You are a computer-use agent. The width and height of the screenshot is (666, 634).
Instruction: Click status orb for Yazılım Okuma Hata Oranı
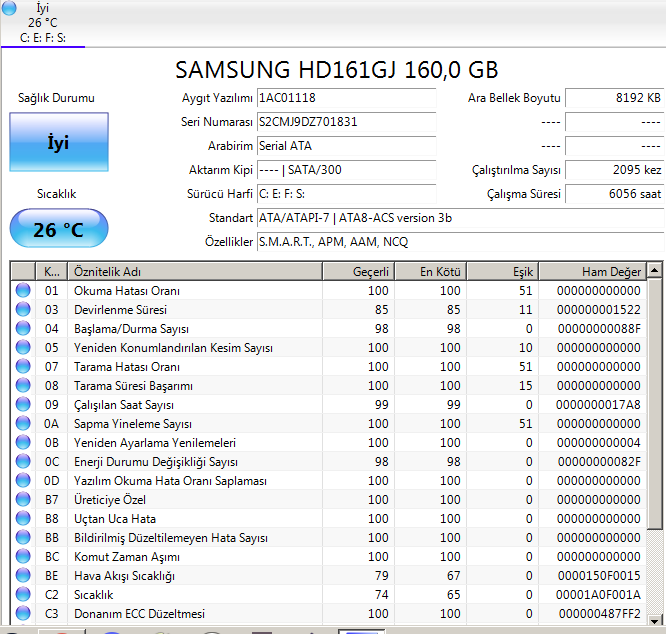coord(23,481)
